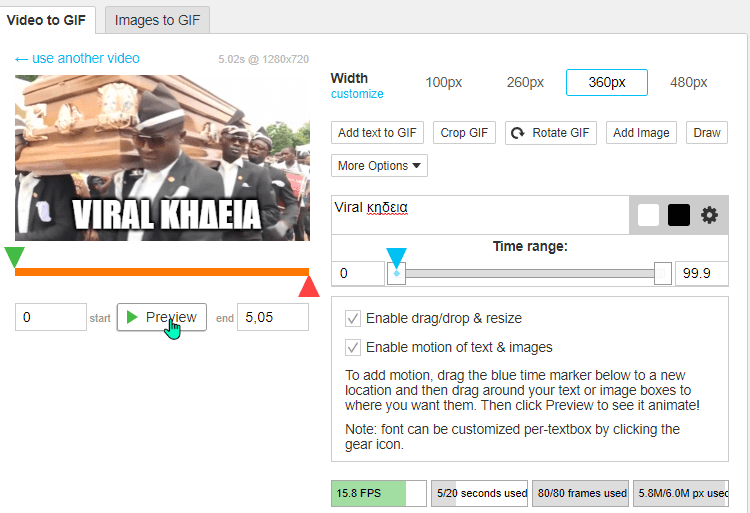The height and width of the screenshot is (513, 750).
Task: Click the 5/20 seconds used indicator
Action: coord(479,493)
